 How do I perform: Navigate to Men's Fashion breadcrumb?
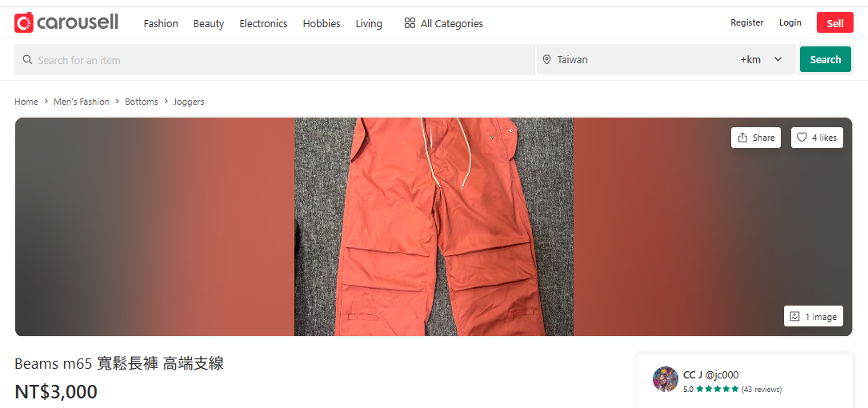[x=82, y=102]
